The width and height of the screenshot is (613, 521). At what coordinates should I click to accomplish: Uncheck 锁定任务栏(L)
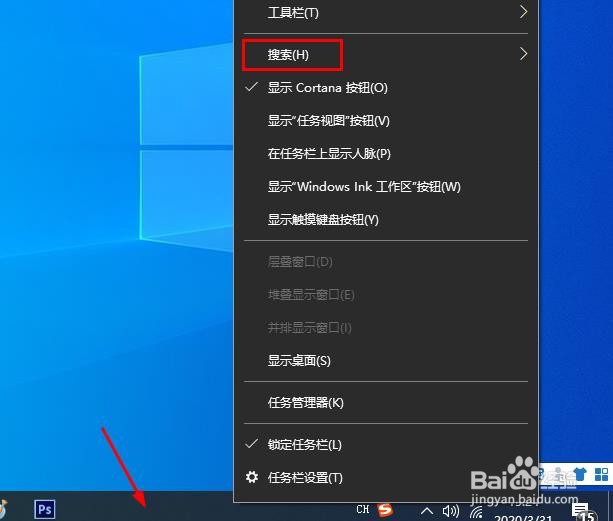click(385, 444)
